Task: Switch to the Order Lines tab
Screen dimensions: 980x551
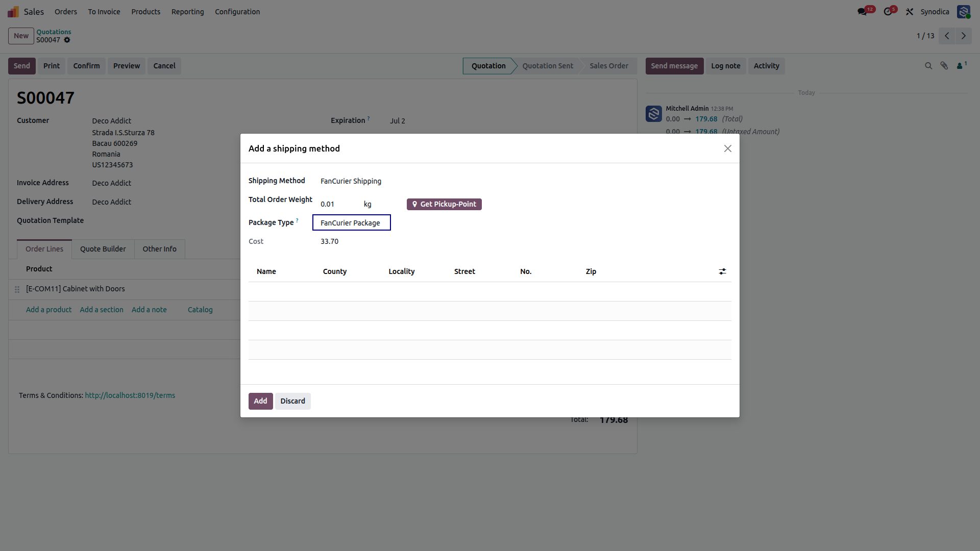Action: 44,249
